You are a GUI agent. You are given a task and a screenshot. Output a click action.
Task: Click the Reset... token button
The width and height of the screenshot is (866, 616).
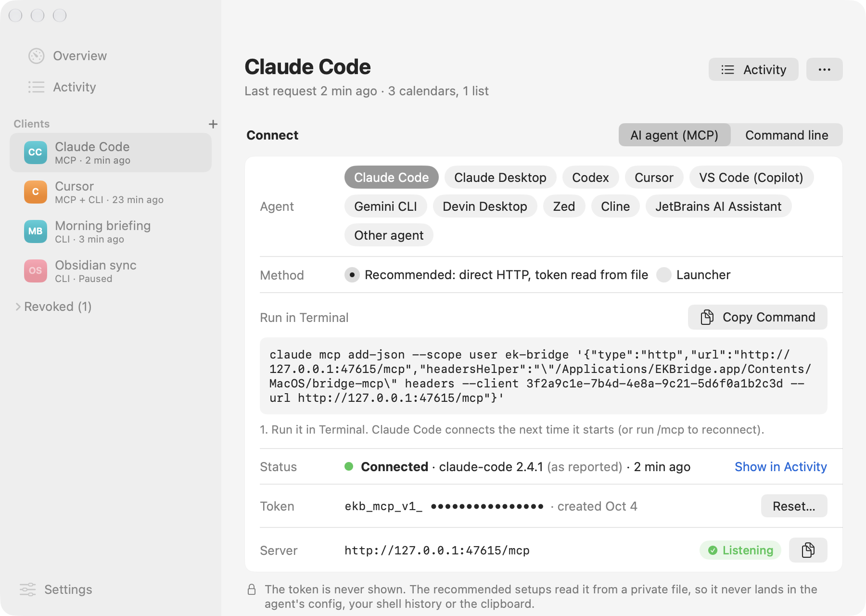click(794, 506)
